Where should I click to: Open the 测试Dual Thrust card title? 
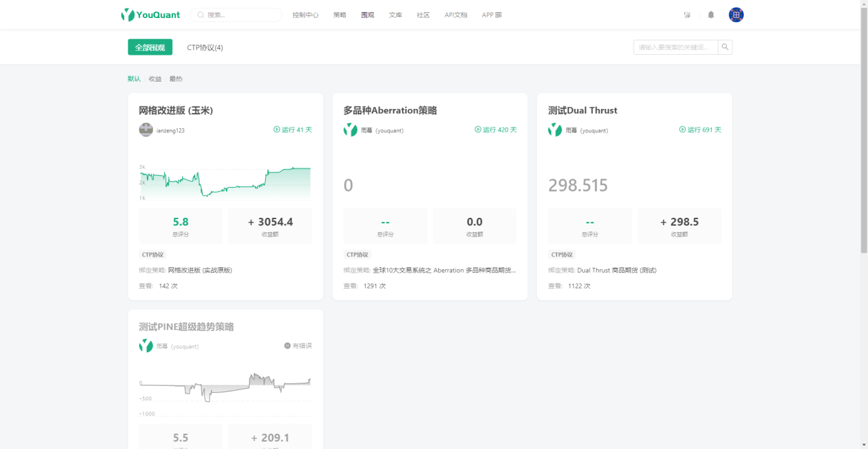pos(582,110)
